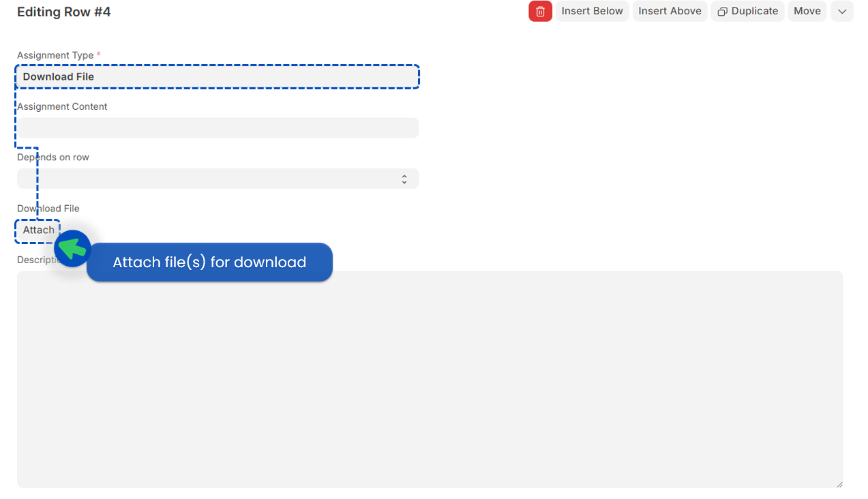Click the stepper arrows in the Depends on row field
868x499 pixels.
[x=404, y=178]
